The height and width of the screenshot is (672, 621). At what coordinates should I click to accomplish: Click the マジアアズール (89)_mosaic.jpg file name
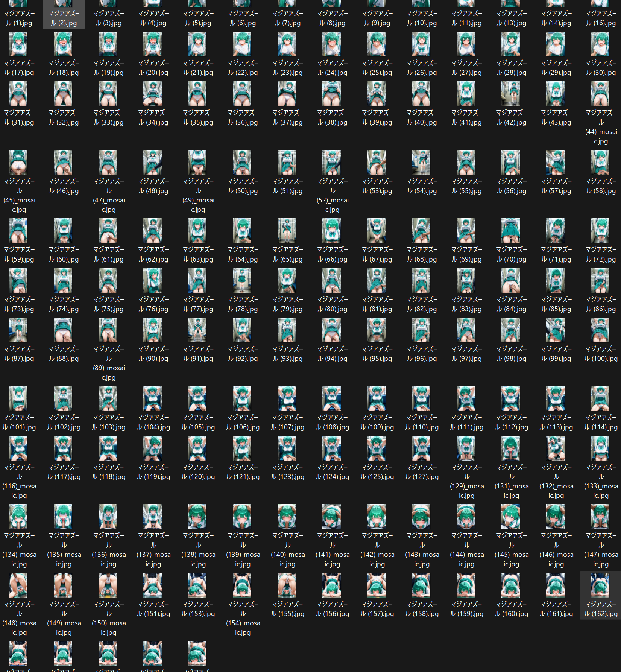(x=109, y=363)
